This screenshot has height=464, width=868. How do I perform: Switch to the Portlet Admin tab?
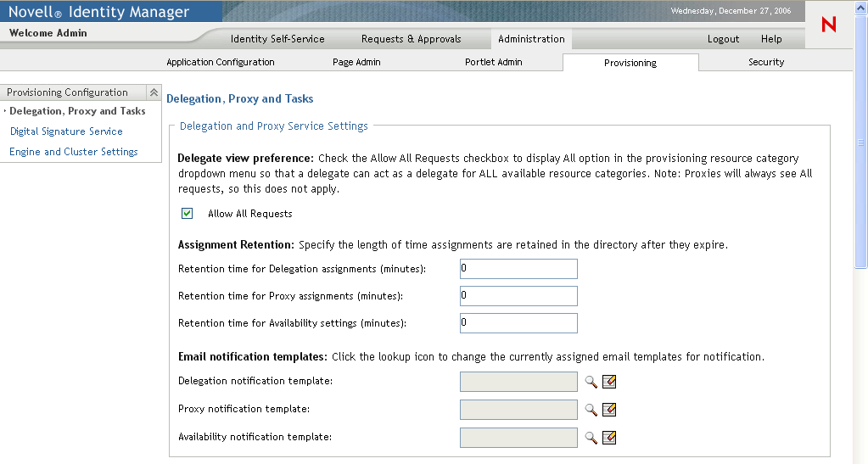494,62
